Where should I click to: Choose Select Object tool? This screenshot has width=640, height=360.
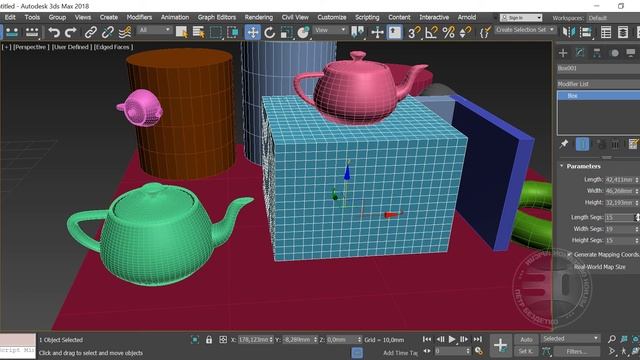point(182,32)
